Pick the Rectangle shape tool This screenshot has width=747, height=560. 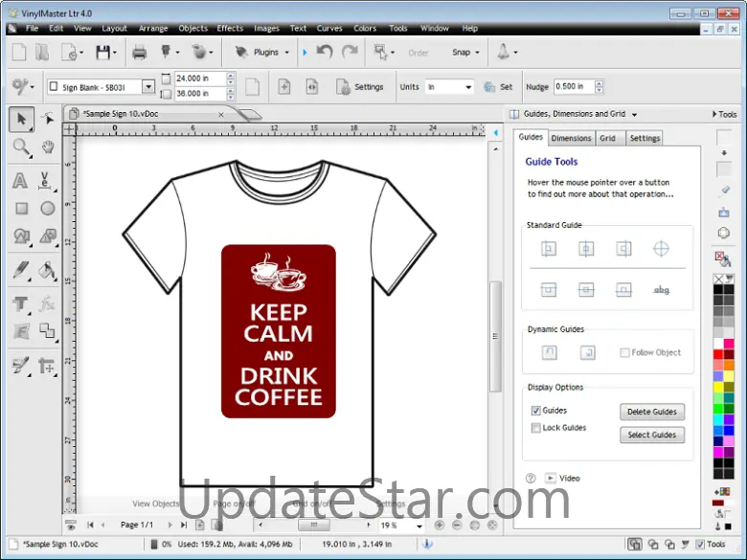20,208
